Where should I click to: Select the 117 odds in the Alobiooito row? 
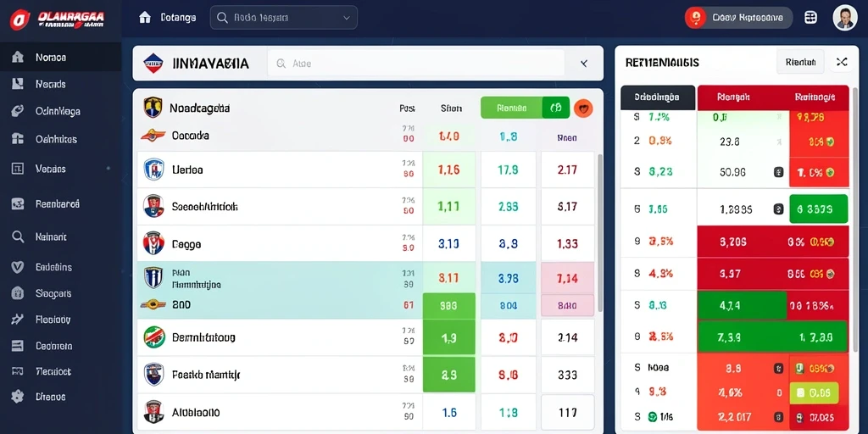click(567, 413)
